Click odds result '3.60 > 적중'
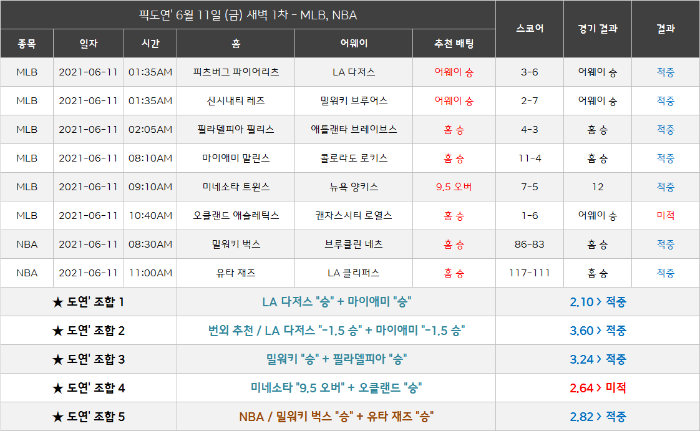The image size is (700, 431). tap(598, 331)
